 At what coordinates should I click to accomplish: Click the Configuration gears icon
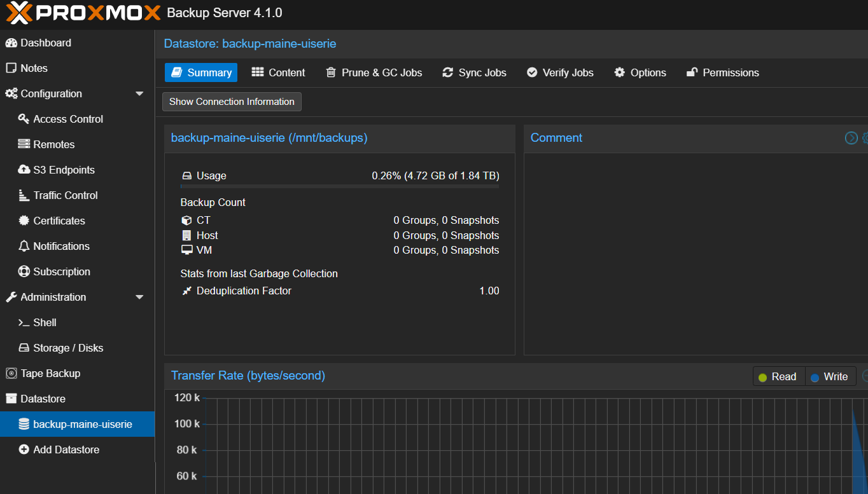tap(11, 93)
